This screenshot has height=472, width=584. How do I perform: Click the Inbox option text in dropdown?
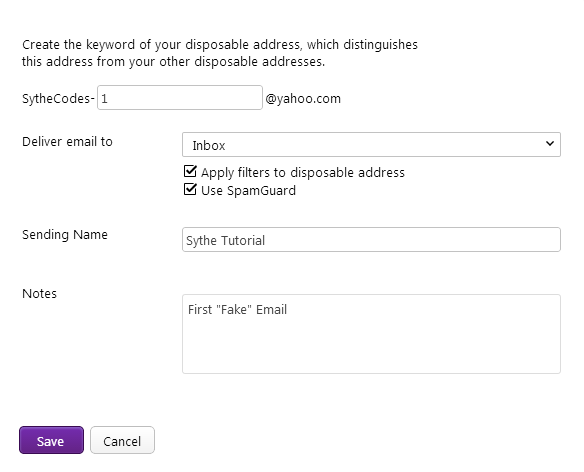[x=209, y=145]
